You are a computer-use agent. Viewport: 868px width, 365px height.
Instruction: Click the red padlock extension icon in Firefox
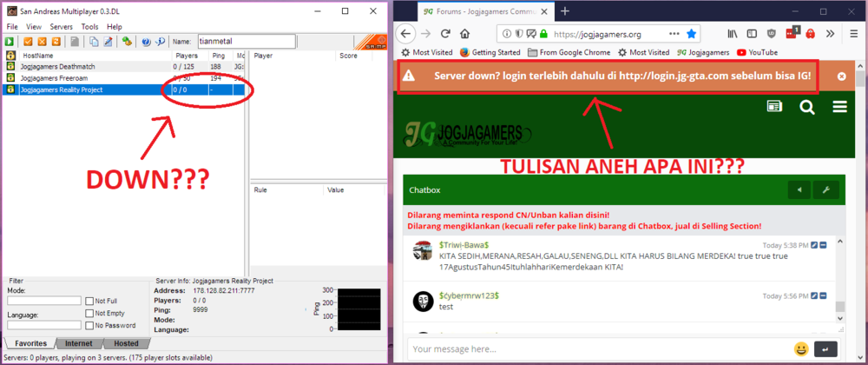tap(810, 34)
